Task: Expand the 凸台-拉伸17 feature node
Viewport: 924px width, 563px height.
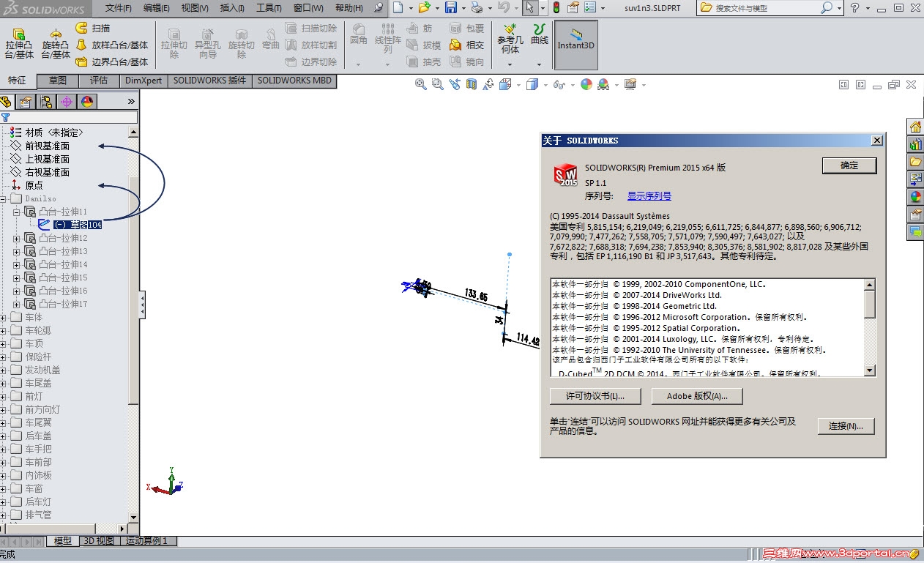Action: point(17,304)
